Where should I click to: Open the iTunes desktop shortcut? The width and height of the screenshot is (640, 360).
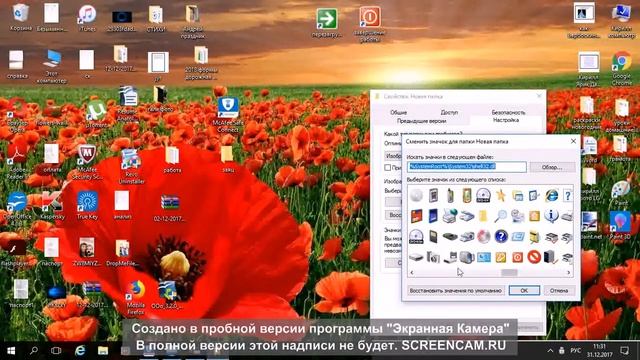pyautogui.click(x=87, y=19)
